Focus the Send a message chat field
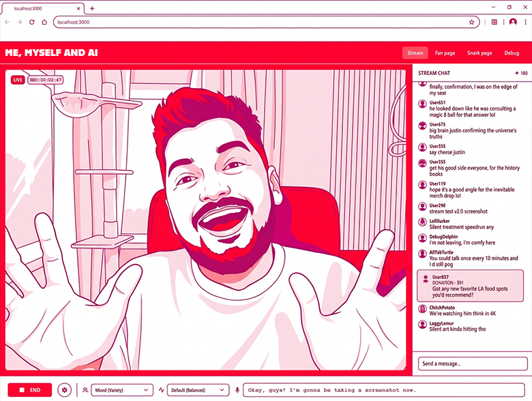 pos(473,363)
